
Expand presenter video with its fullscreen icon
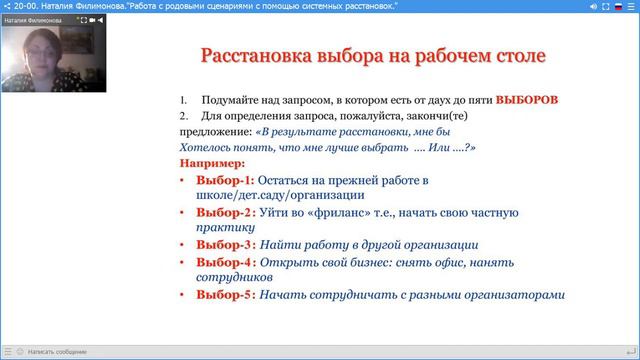pyautogui.click(x=84, y=20)
